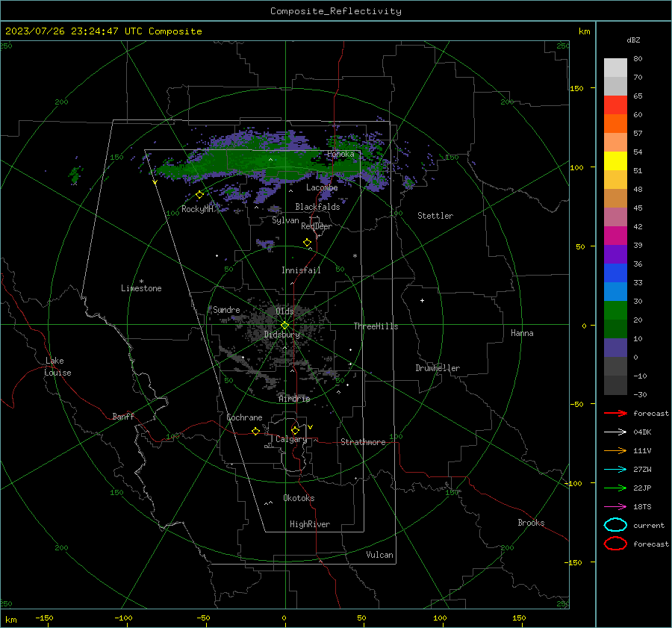The image size is (672, 628).
Task: Click the yellow radar-site diamond at Didsbury
Action: [284, 326]
